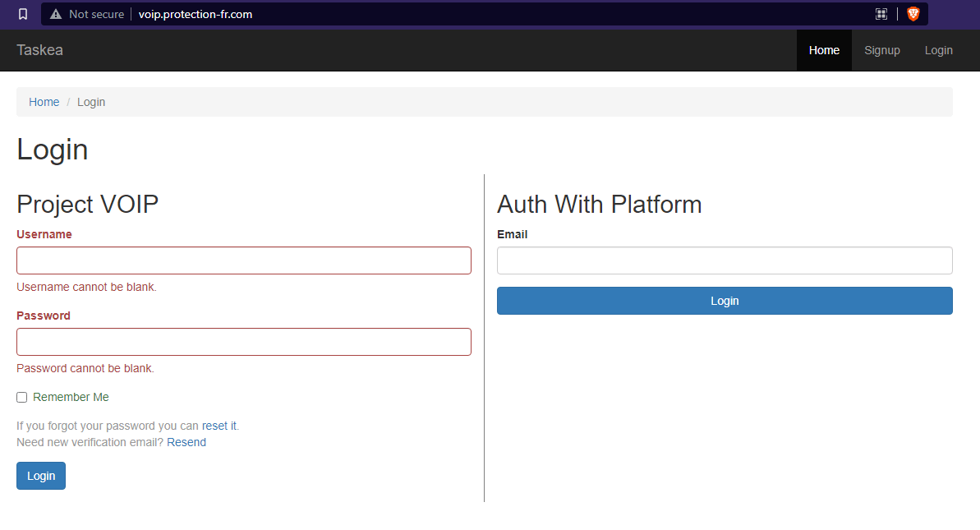Click the Username input field
Screen dimensions: 980x530
tap(244, 260)
